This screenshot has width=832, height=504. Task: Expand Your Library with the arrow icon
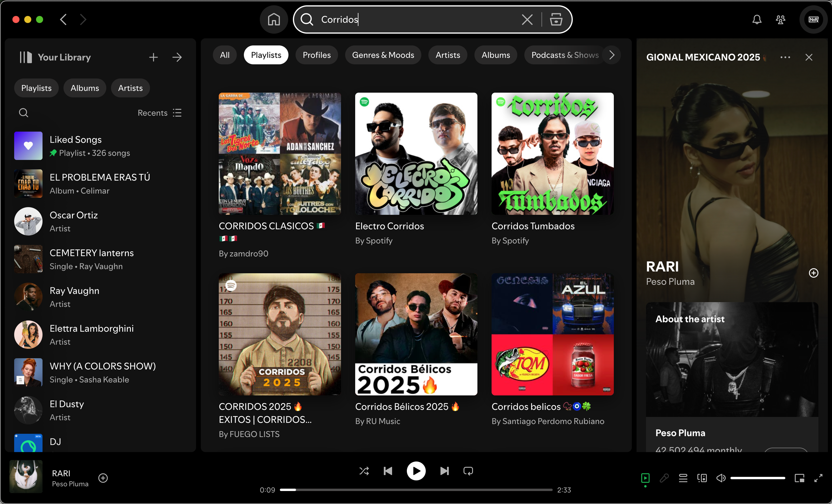[177, 57]
